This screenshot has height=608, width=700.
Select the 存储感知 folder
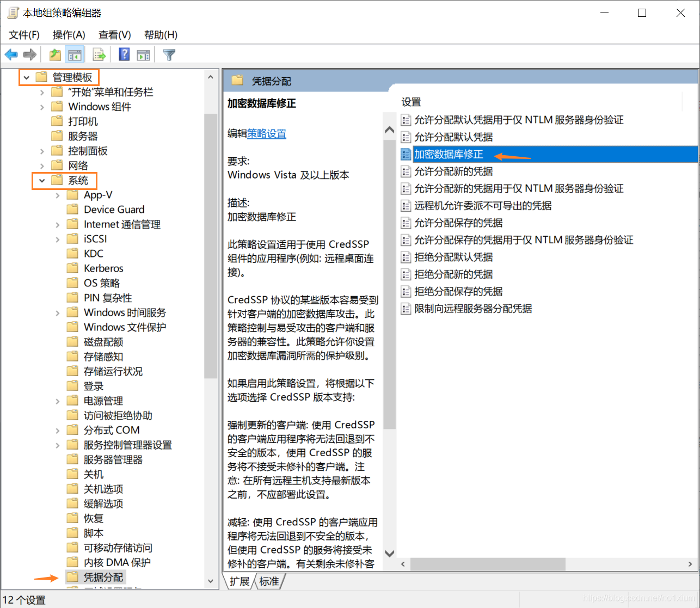coord(103,357)
